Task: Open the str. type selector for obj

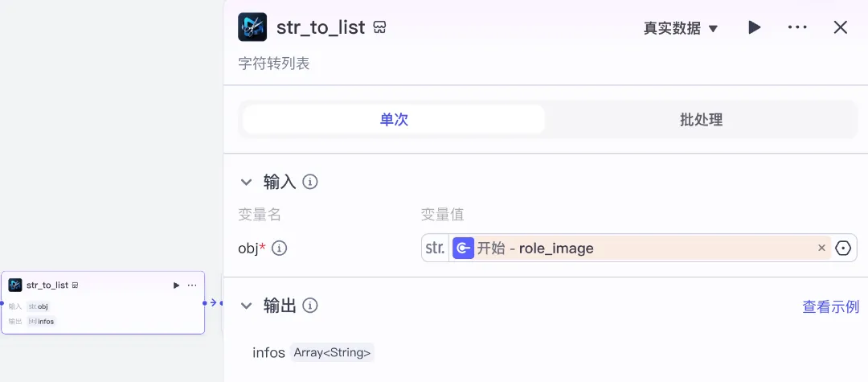Action: click(x=435, y=248)
